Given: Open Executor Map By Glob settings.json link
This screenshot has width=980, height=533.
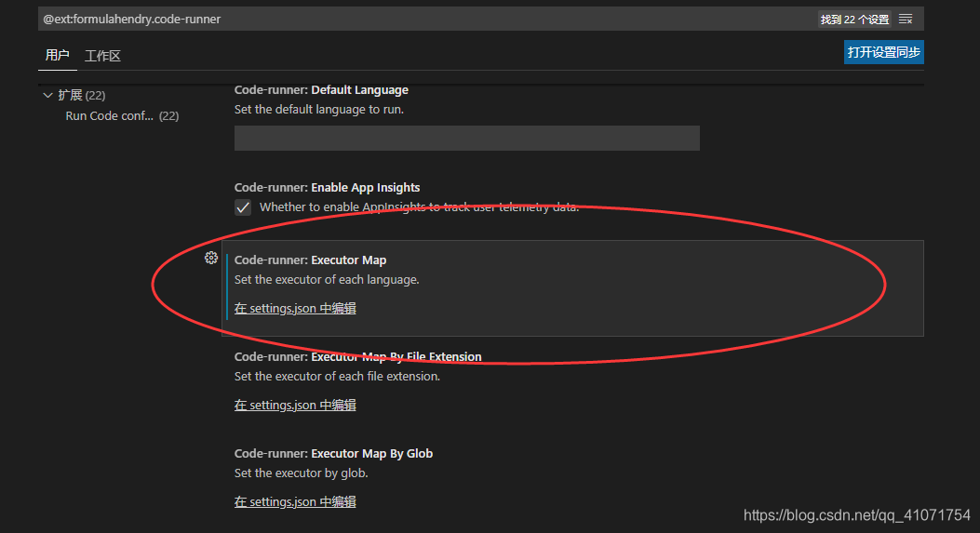Looking at the screenshot, I should tap(295, 501).
